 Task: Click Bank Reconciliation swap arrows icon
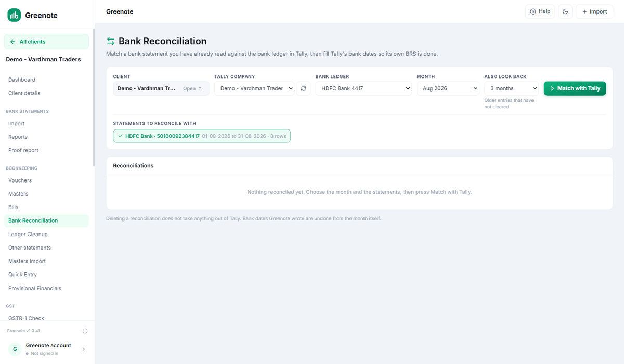pos(110,41)
